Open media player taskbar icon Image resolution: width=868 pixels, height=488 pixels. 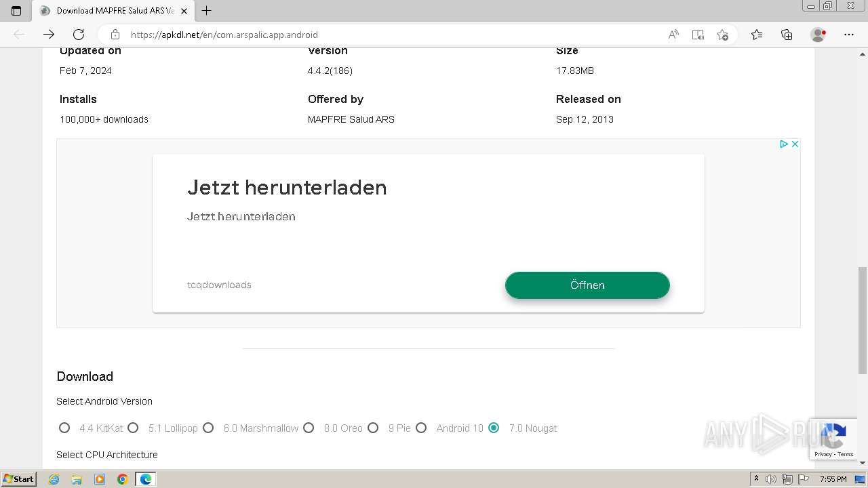[100, 479]
